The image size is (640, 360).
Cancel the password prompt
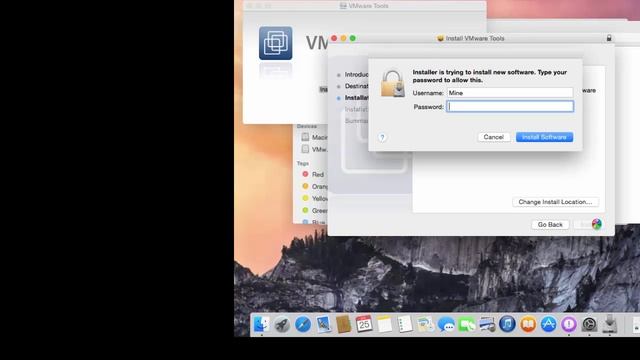pyautogui.click(x=493, y=137)
